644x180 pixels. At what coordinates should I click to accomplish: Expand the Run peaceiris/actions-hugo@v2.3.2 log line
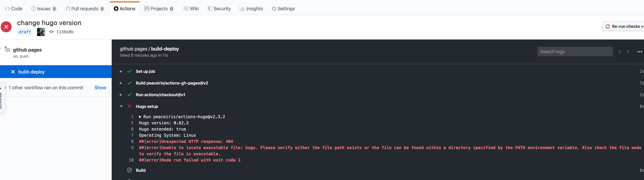coord(140,117)
